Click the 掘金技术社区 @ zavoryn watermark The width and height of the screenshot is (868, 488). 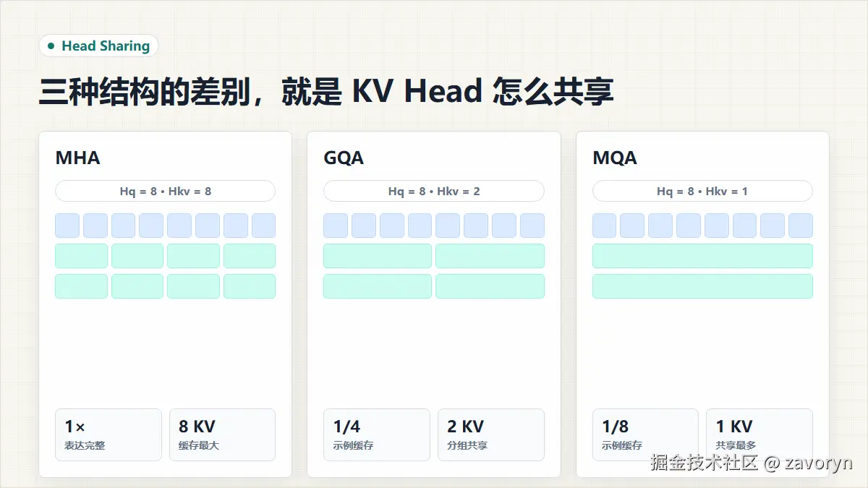pos(751,463)
